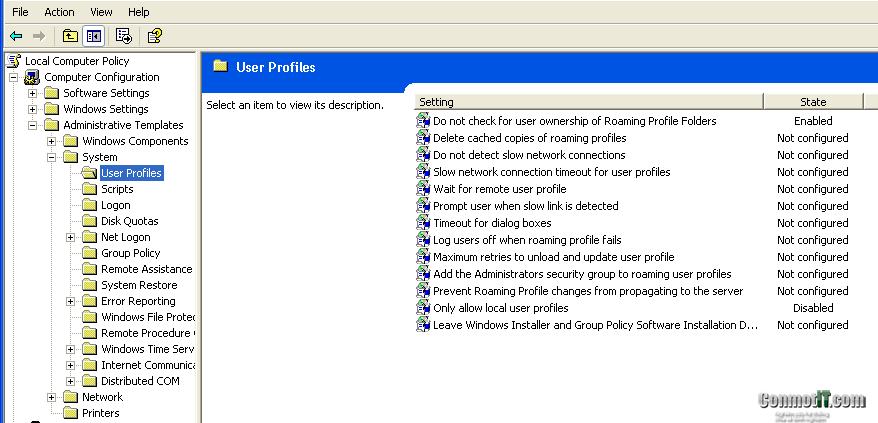Open the View menu
This screenshot has height=423, width=878.
click(101, 12)
